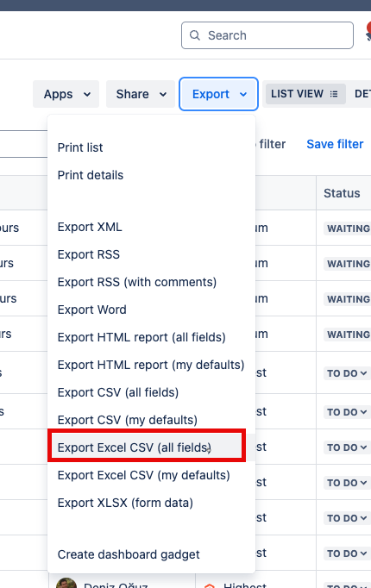Choose Export XLSX (form data)
Viewport: 371px width, 588px height.
(152, 503)
